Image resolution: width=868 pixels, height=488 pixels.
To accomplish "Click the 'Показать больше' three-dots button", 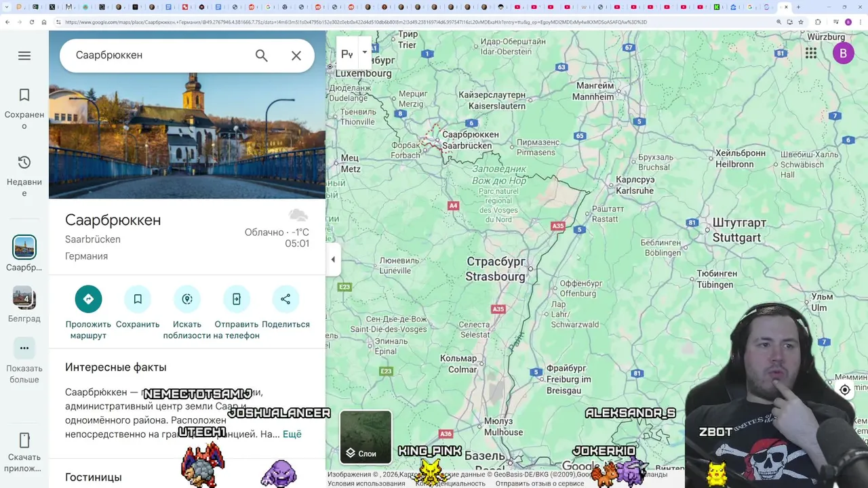I will tap(24, 348).
